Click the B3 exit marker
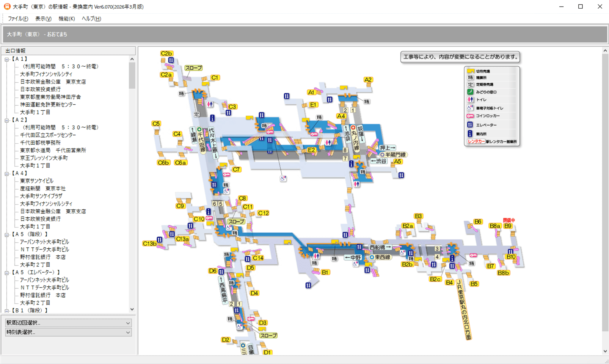609x364 pixels. pos(418,216)
